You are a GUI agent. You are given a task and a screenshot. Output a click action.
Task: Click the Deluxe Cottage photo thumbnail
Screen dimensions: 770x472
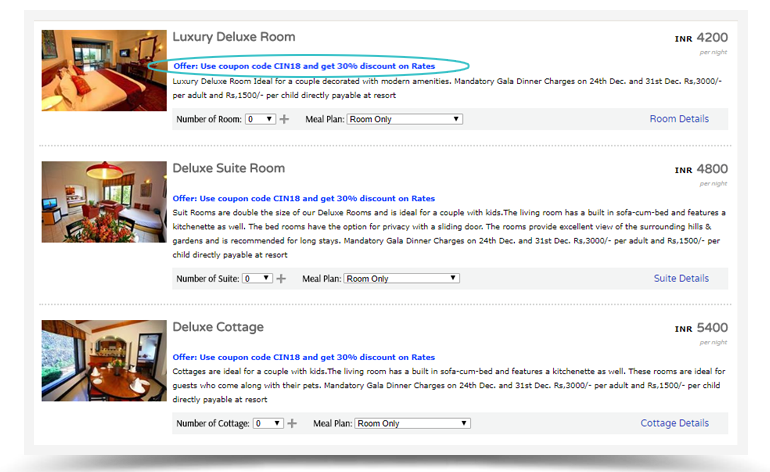point(104,361)
